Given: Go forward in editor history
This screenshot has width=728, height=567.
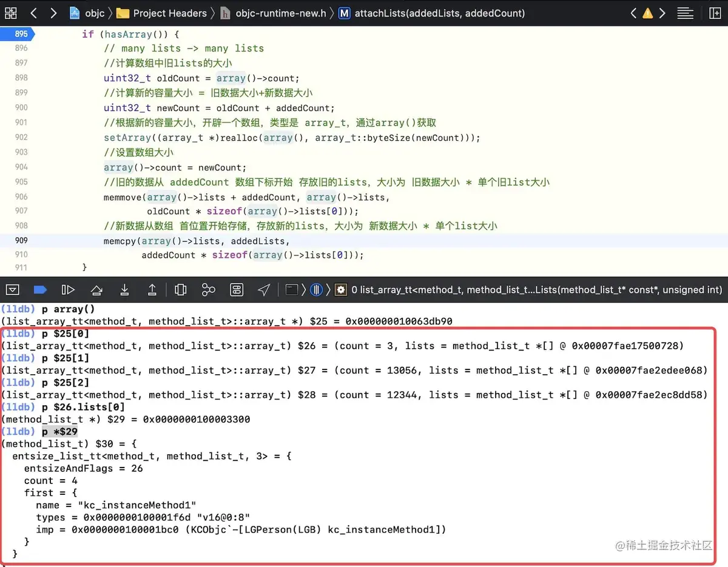Looking at the screenshot, I should tap(53, 13).
